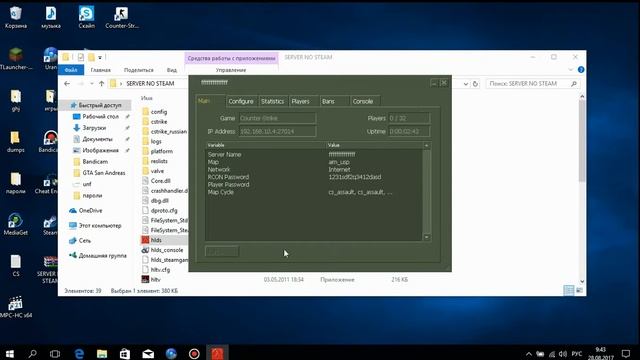Click the Explorer refresh button
Viewport: 640px width, 360px height.
[475, 84]
